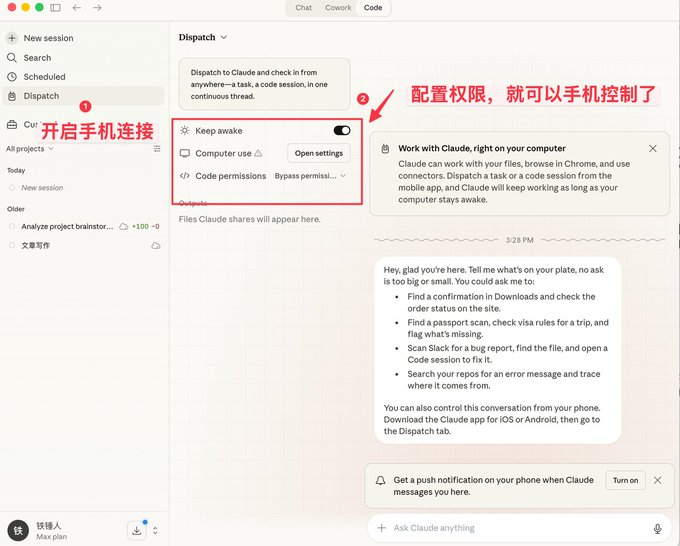Click the download update icon button
This screenshot has height=546, width=680.
(137, 530)
